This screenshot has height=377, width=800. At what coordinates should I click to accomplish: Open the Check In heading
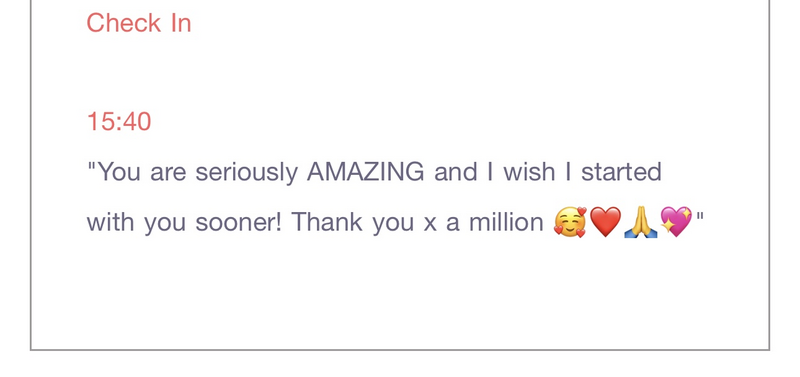139,23
